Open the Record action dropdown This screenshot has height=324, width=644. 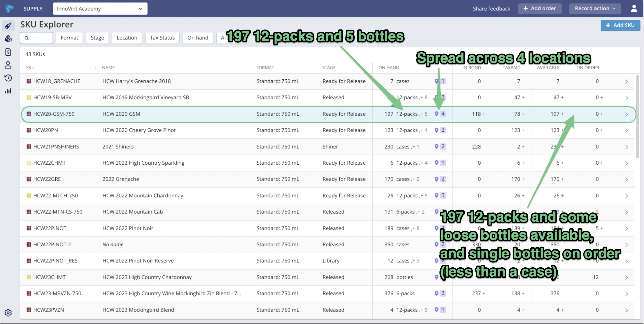point(595,9)
